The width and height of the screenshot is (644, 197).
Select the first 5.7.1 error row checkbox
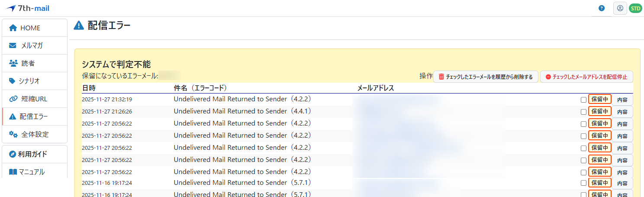pyautogui.click(x=584, y=183)
